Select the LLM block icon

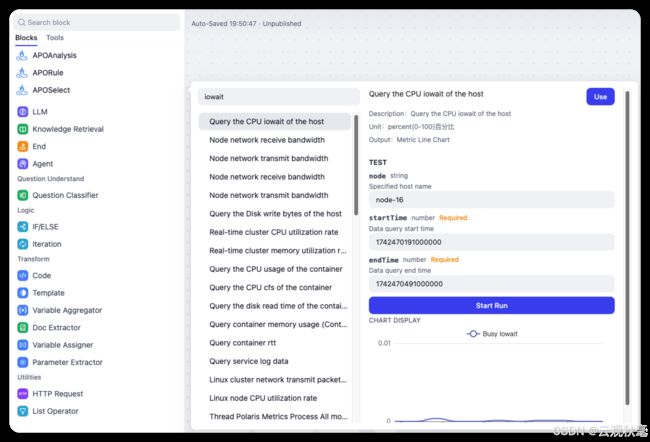(x=23, y=112)
